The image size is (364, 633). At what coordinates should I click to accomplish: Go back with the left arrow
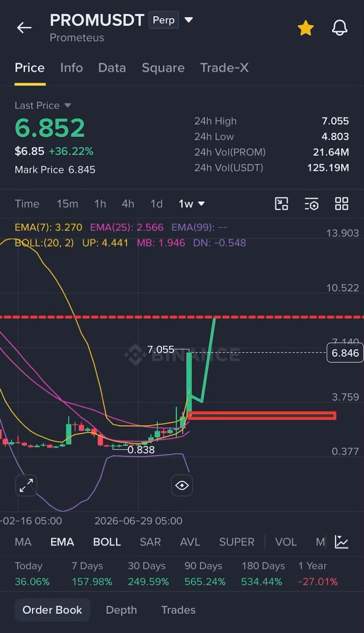point(24,28)
